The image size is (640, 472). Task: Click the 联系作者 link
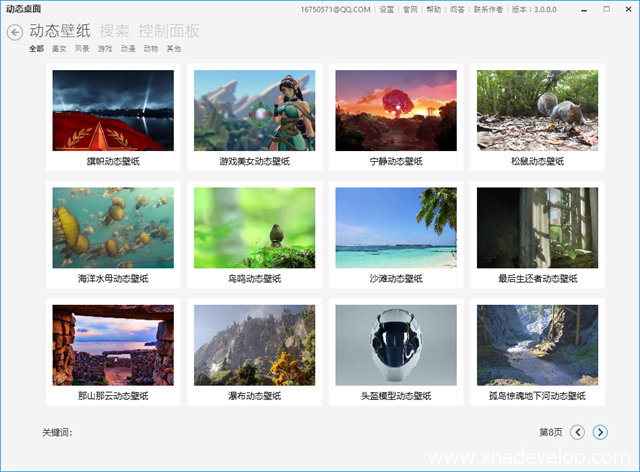click(488, 9)
